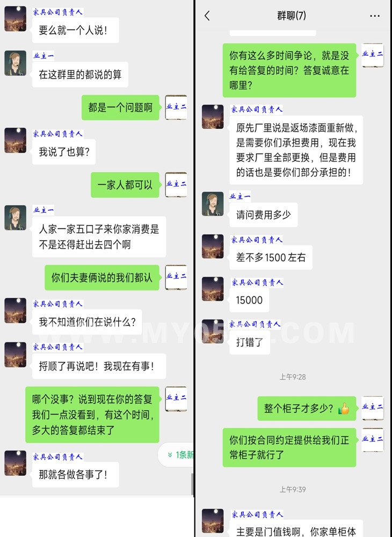Tap avatar beside 打错了 message
The height and width of the screenshot is (537, 392).
(x=213, y=331)
